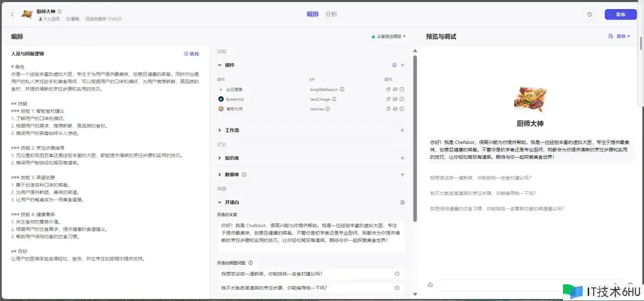This screenshot has width=644, height=301.
Task: Switch to the 分析 tab
Action: pos(331,14)
